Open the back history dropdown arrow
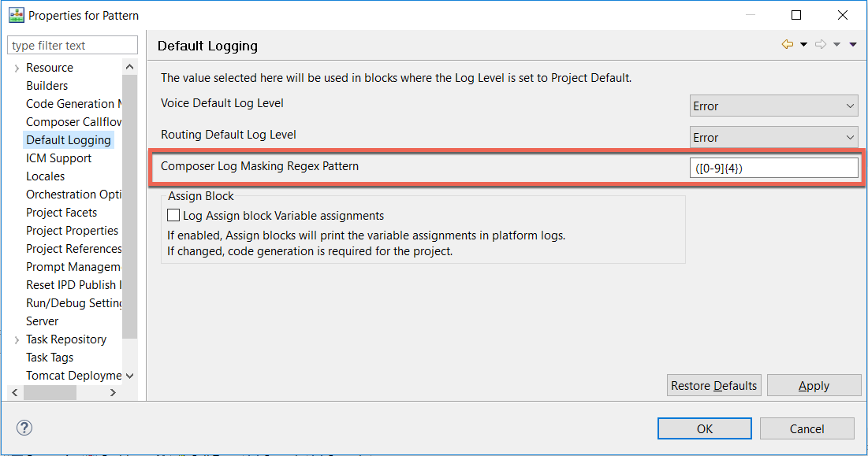This screenshot has width=868, height=456. click(803, 45)
